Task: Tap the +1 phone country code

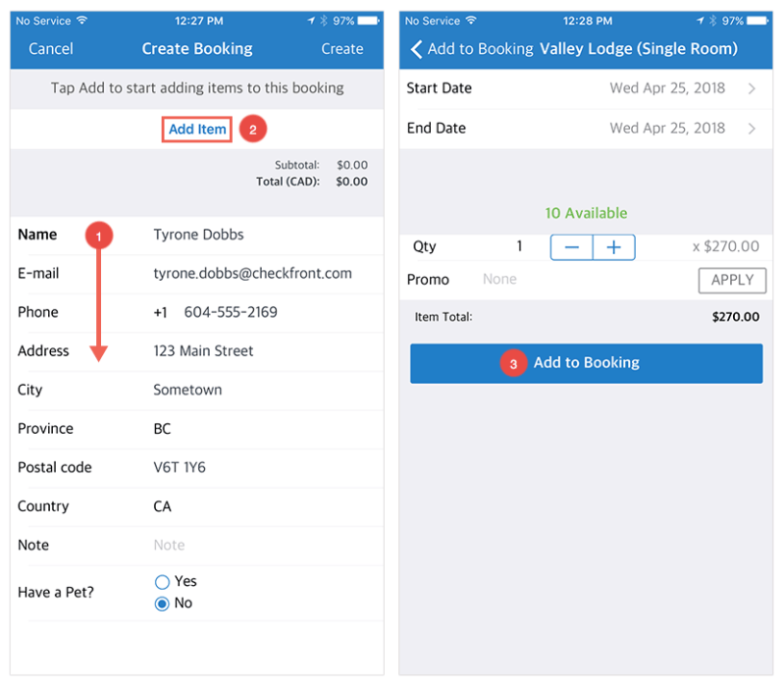Action: tap(160, 312)
